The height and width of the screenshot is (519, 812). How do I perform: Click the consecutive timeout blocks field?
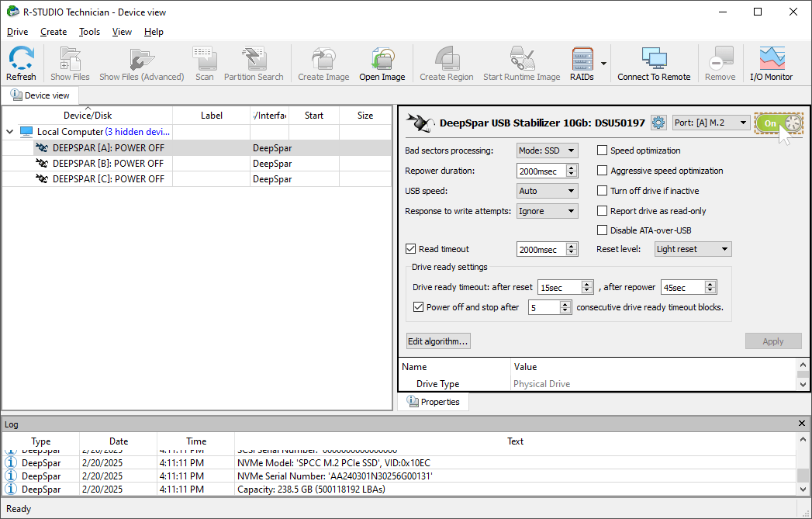[544, 307]
